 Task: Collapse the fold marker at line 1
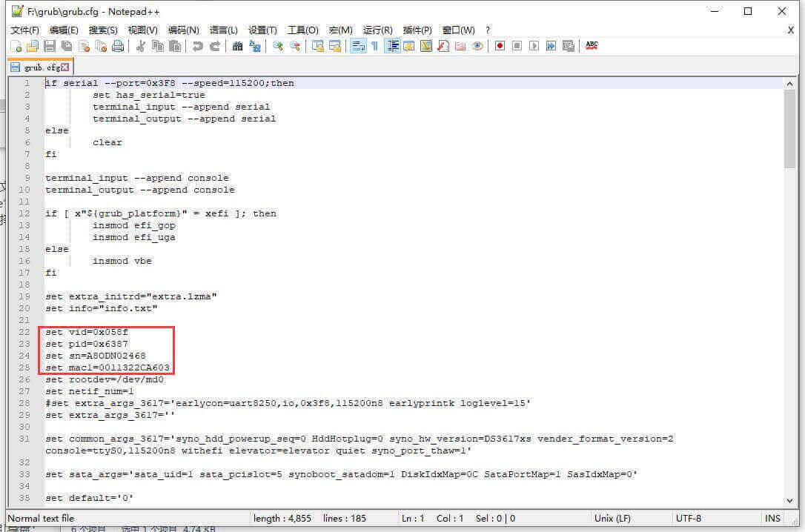40,83
